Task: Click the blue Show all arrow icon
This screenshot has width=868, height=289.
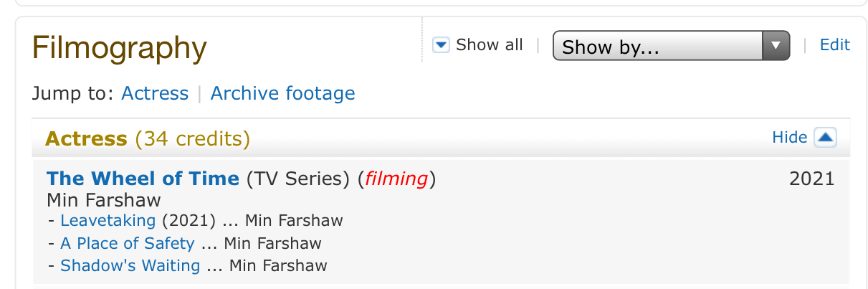Action: 441,46
